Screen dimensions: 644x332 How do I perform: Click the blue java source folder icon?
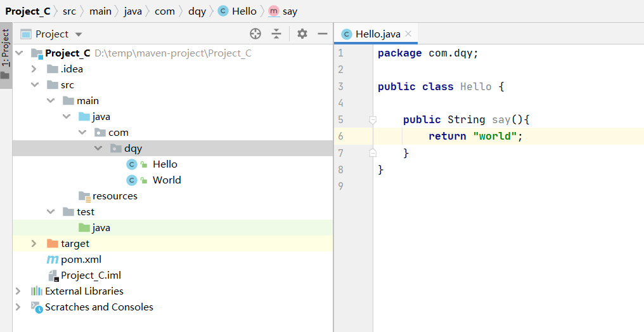(84, 117)
